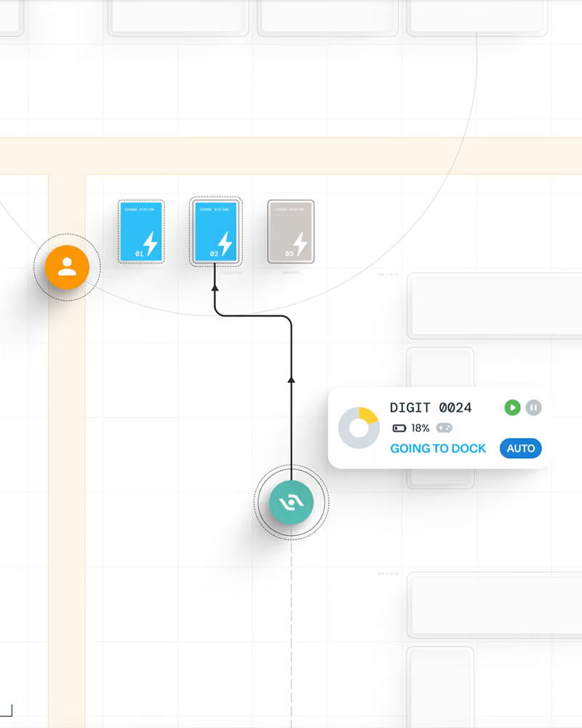Pause DIGIT 0024 with the pause button
The image size is (582, 728).
(x=534, y=408)
